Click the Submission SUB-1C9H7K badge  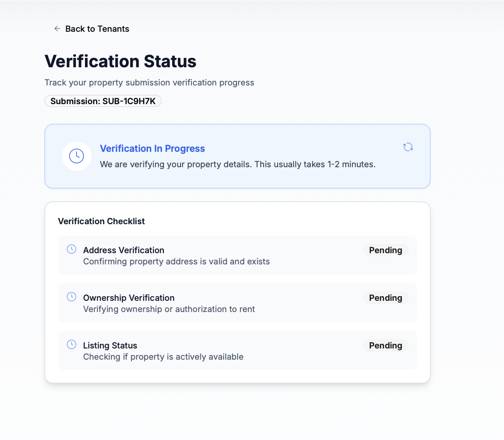point(103,101)
